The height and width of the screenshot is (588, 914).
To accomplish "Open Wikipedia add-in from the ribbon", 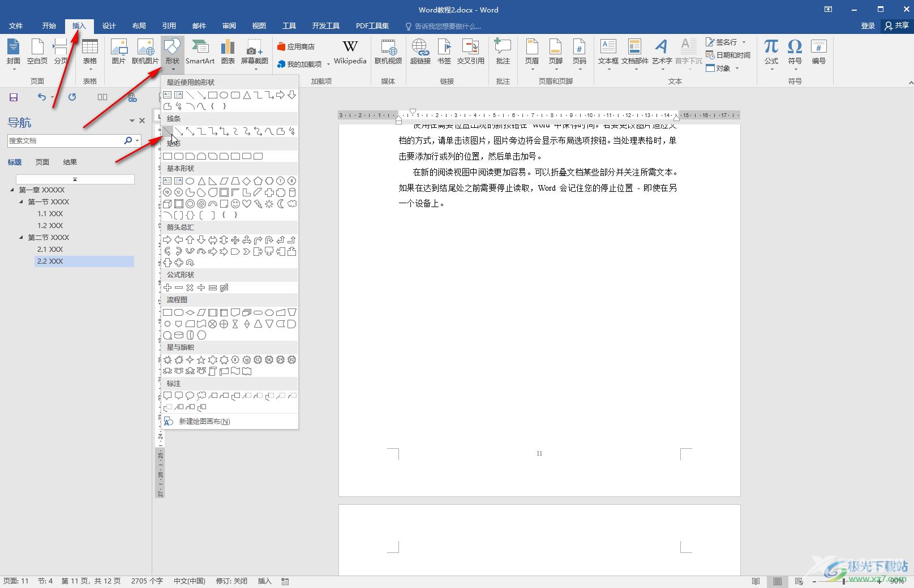I will click(350, 51).
